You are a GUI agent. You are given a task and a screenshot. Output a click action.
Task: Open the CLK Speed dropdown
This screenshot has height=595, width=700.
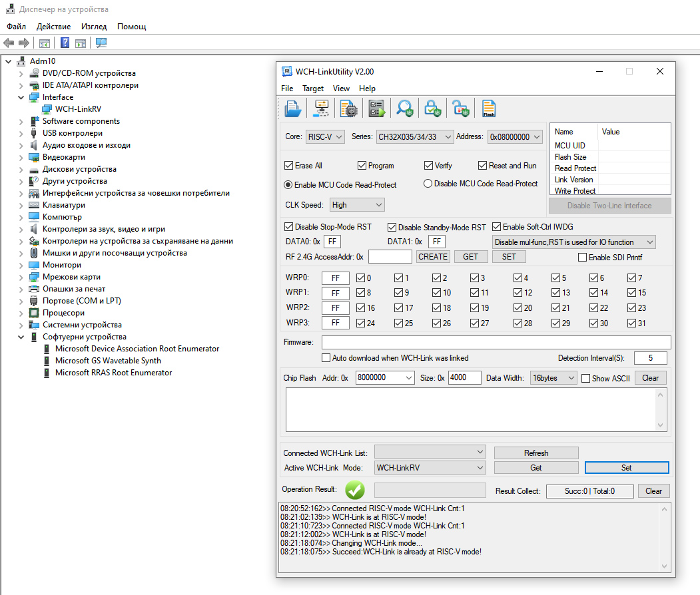pyautogui.click(x=357, y=205)
